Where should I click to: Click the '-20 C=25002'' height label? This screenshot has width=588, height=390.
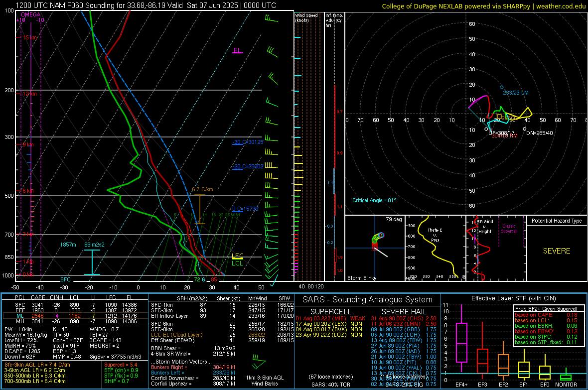click(248, 166)
